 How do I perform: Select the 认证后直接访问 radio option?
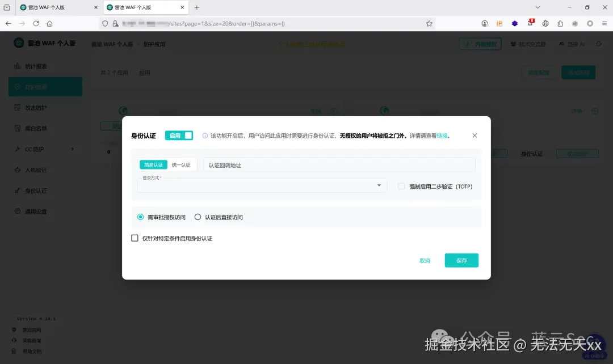(x=198, y=216)
